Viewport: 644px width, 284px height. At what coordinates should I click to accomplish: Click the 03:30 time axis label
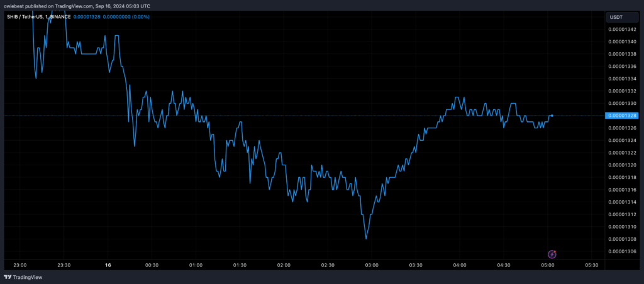pyautogui.click(x=416, y=265)
